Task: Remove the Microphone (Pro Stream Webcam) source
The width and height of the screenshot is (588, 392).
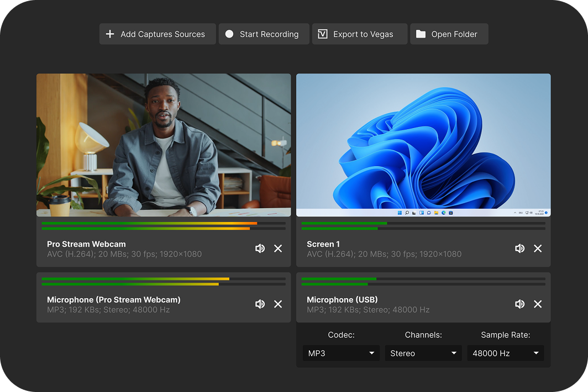Action: (x=278, y=304)
